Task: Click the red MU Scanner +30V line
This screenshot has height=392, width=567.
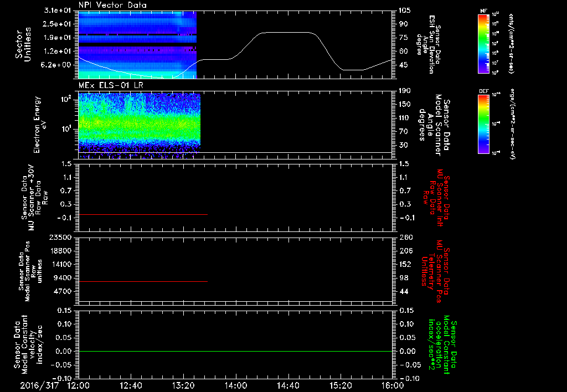Action: pos(143,214)
